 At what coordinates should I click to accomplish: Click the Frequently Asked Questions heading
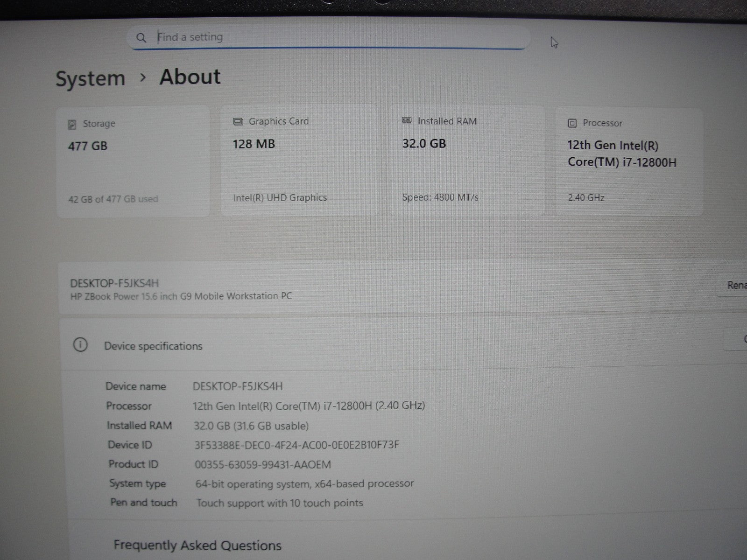pyautogui.click(x=197, y=545)
